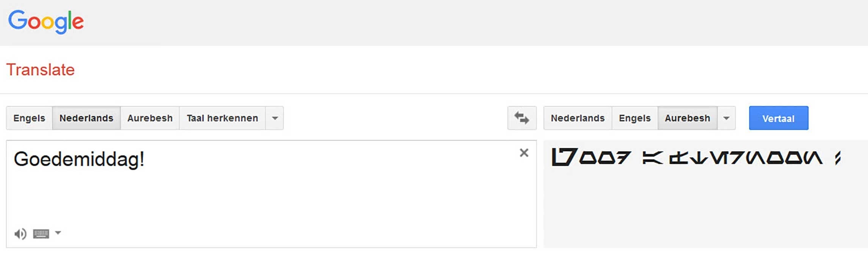Select Engels as source language
This screenshot has width=868, height=262.
pos(29,118)
